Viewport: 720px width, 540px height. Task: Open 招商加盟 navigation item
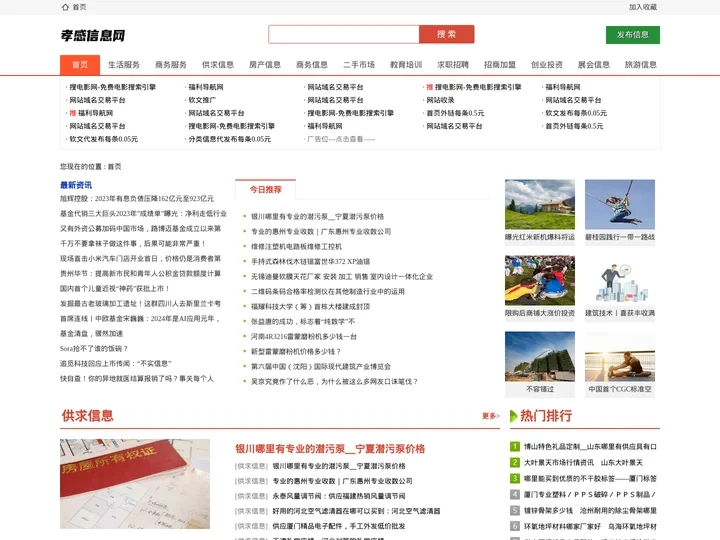[500, 65]
